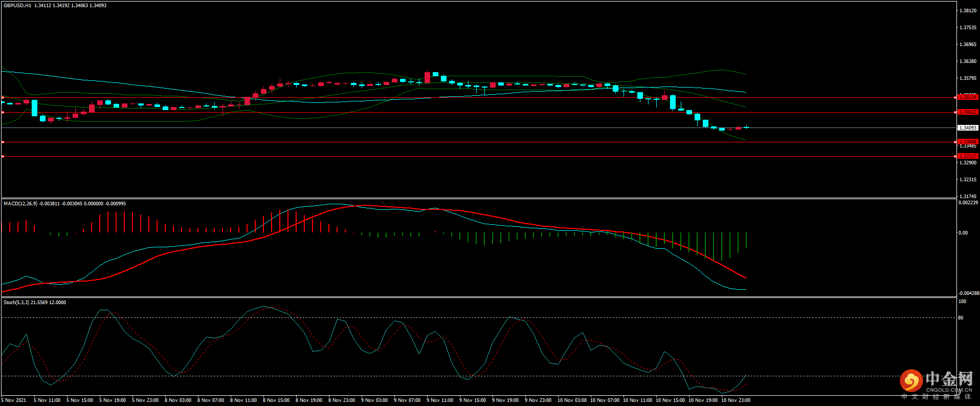Click the Stoch(5,3,3) indicator label
Image resolution: width=980 pixels, height=406 pixels.
(x=16, y=303)
